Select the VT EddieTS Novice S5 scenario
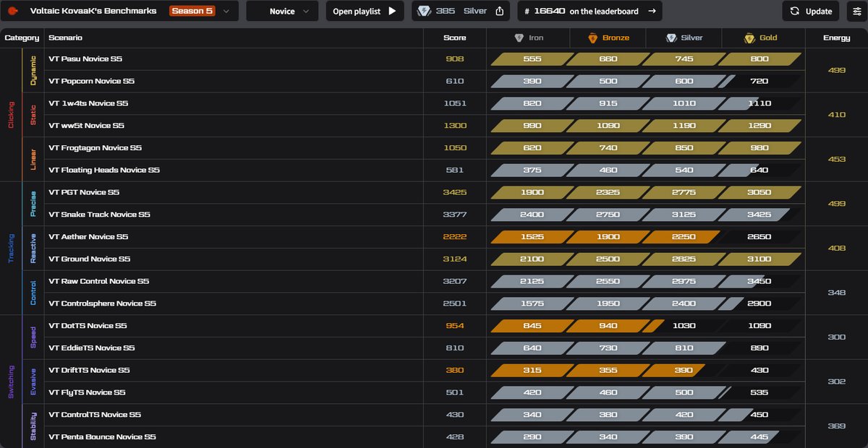The height and width of the screenshot is (448, 868). [x=91, y=348]
